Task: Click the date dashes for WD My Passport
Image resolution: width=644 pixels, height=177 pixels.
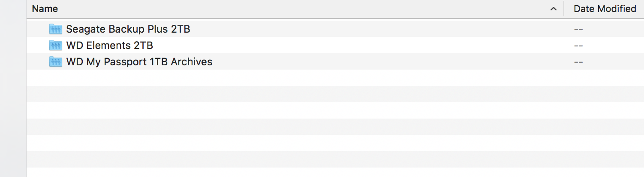Action: pyautogui.click(x=578, y=62)
